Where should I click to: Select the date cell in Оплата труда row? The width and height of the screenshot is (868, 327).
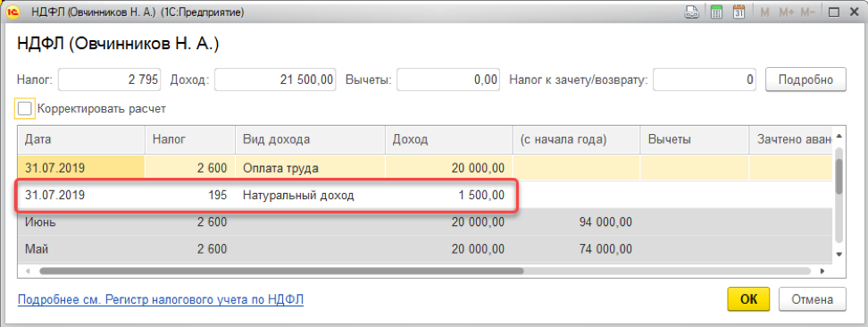tap(81, 168)
